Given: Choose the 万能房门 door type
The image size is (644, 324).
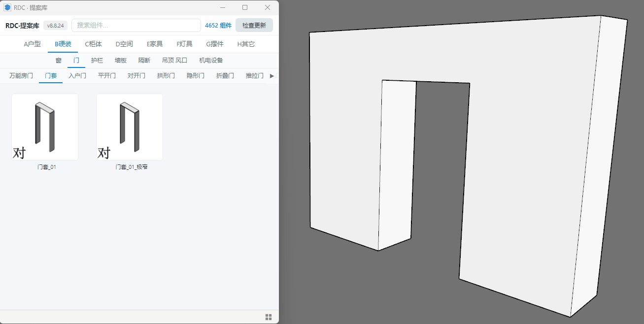Looking at the screenshot, I should (21, 76).
